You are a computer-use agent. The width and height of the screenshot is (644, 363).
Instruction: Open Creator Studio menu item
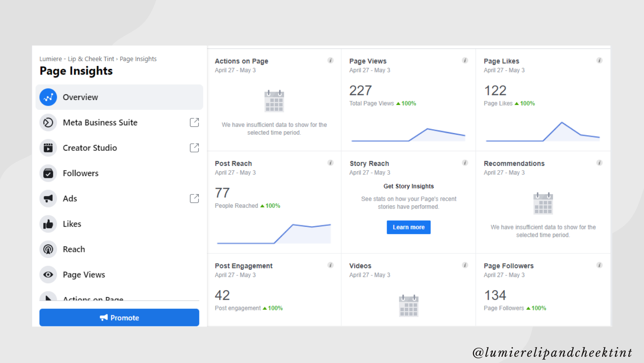pyautogui.click(x=119, y=148)
